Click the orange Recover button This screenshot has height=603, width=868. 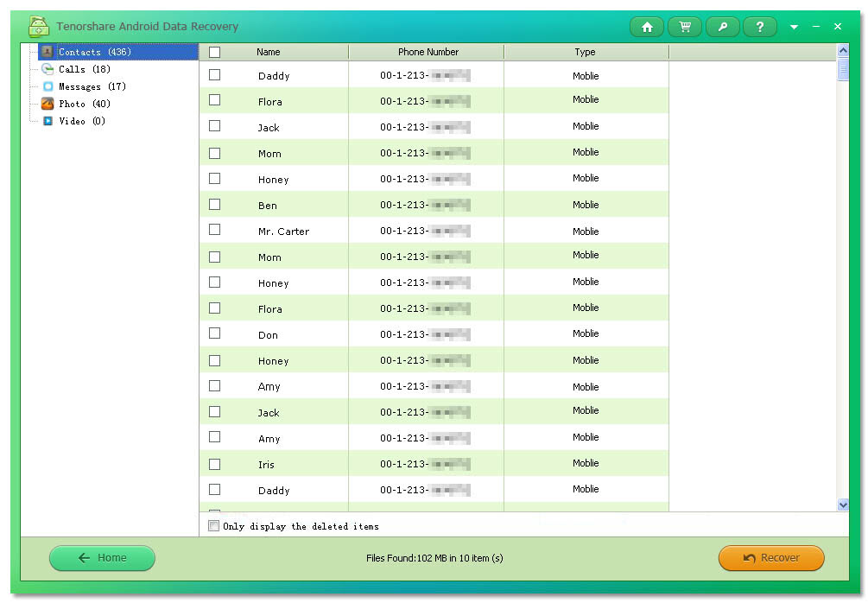click(771, 558)
